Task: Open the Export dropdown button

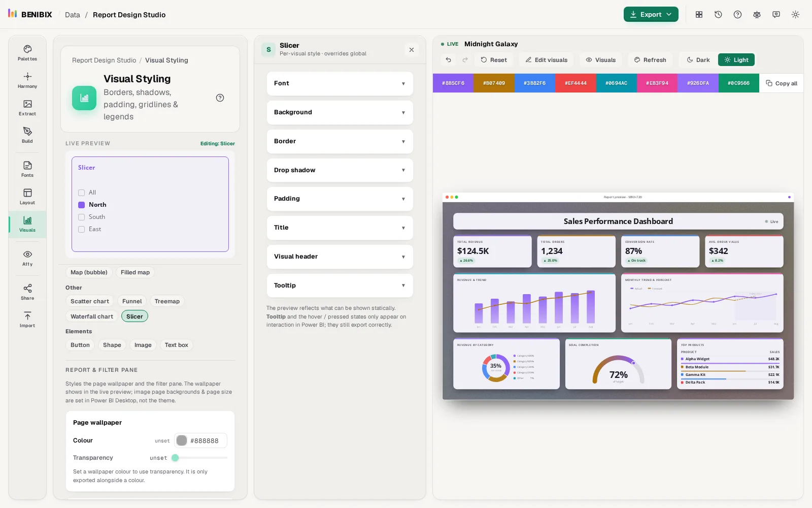Action: click(651, 15)
